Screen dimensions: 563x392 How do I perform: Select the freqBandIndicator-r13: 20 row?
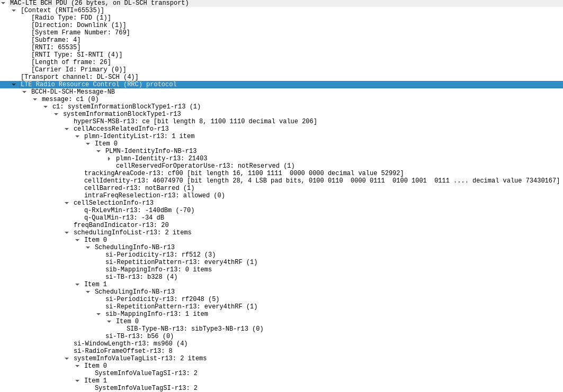(x=121, y=225)
